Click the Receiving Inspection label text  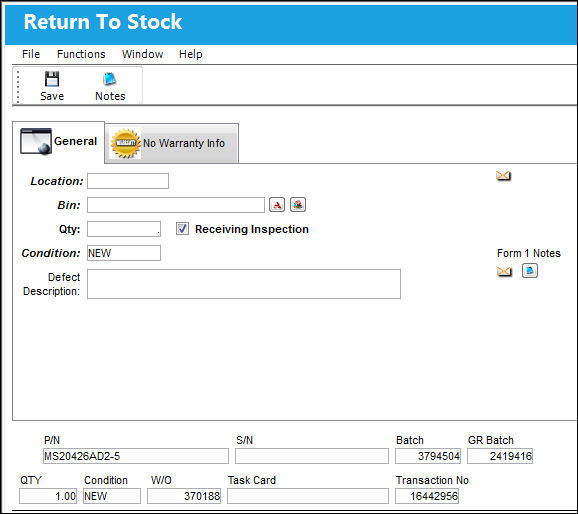252,229
